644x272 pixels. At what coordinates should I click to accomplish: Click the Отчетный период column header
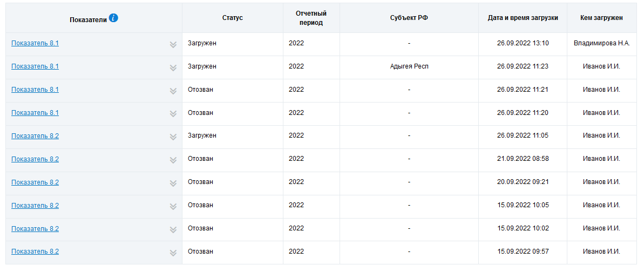[311, 18]
